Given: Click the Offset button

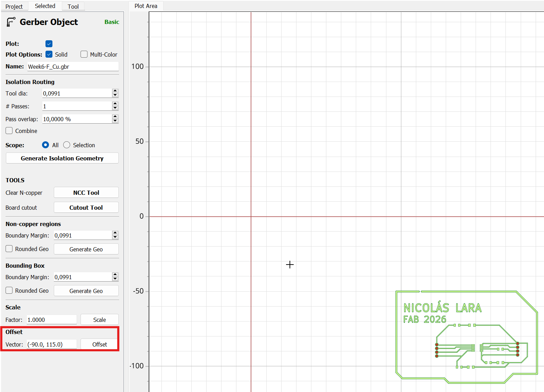Looking at the screenshot, I should tap(100, 344).
